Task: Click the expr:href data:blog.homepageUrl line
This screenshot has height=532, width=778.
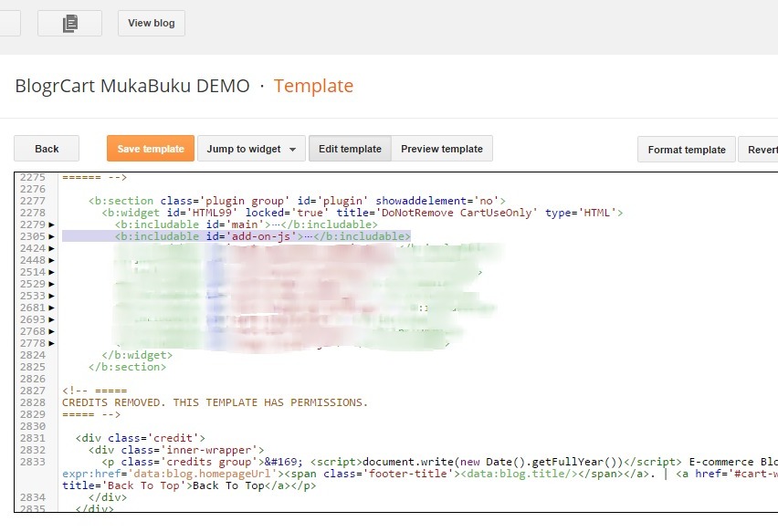Action: coord(420,474)
